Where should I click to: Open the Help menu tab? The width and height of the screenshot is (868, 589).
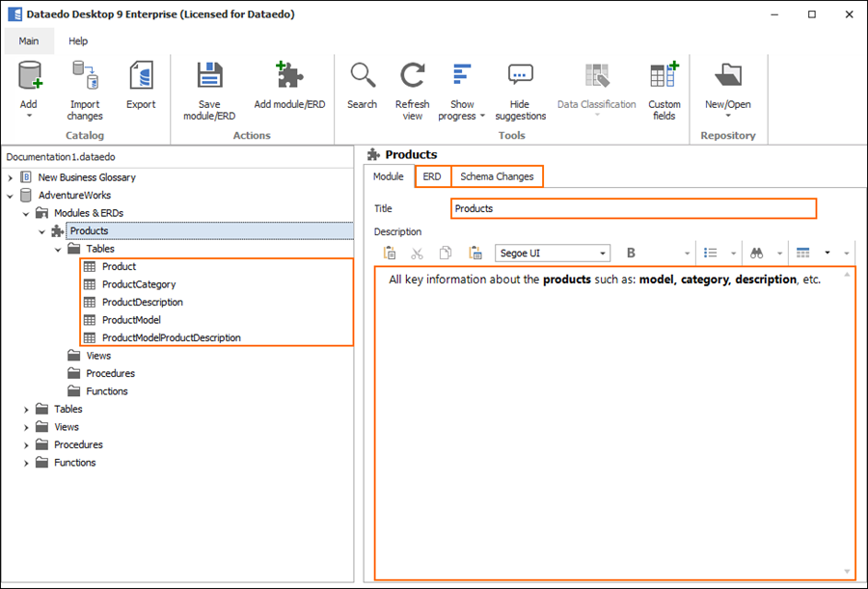tap(78, 41)
